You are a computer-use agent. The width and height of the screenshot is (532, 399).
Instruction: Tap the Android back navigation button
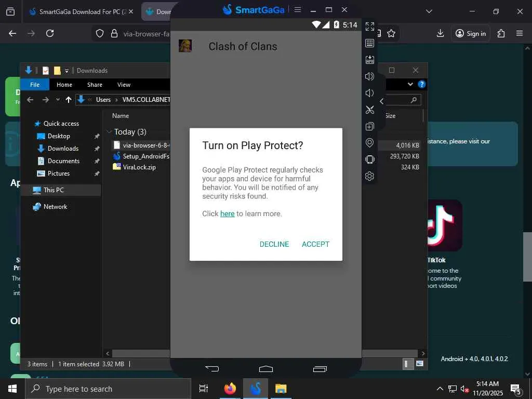(x=212, y=368)
